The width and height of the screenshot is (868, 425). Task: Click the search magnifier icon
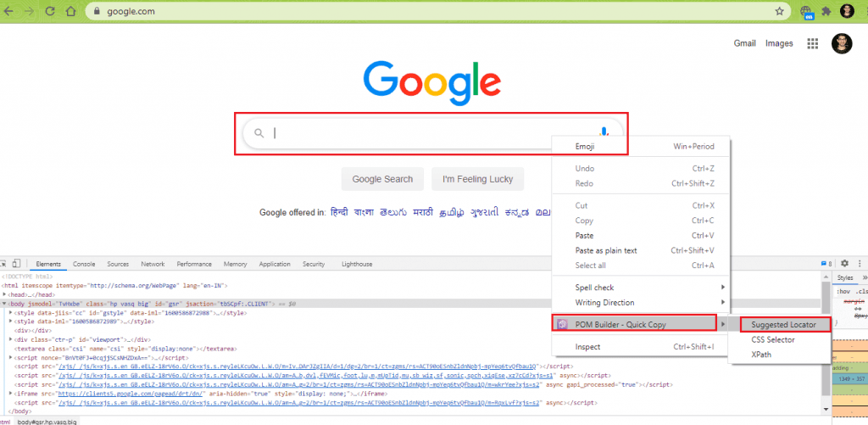click(x=259, y=133)
